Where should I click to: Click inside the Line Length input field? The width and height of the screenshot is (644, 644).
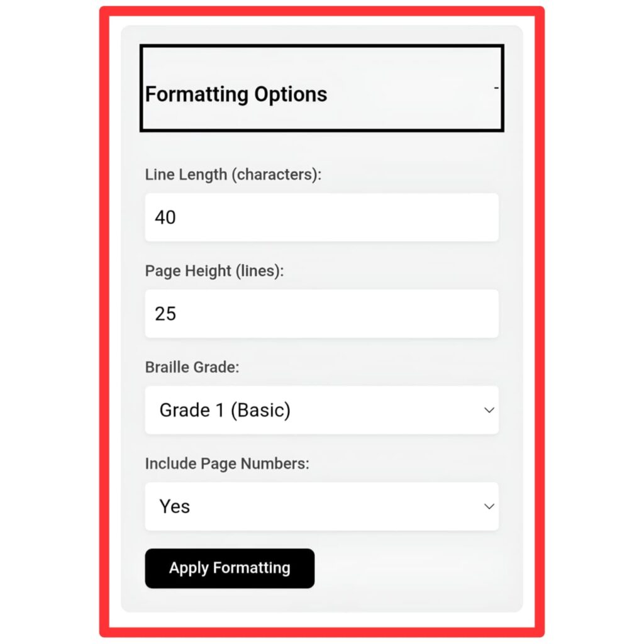pyautogui.click(x=321, y=217)
